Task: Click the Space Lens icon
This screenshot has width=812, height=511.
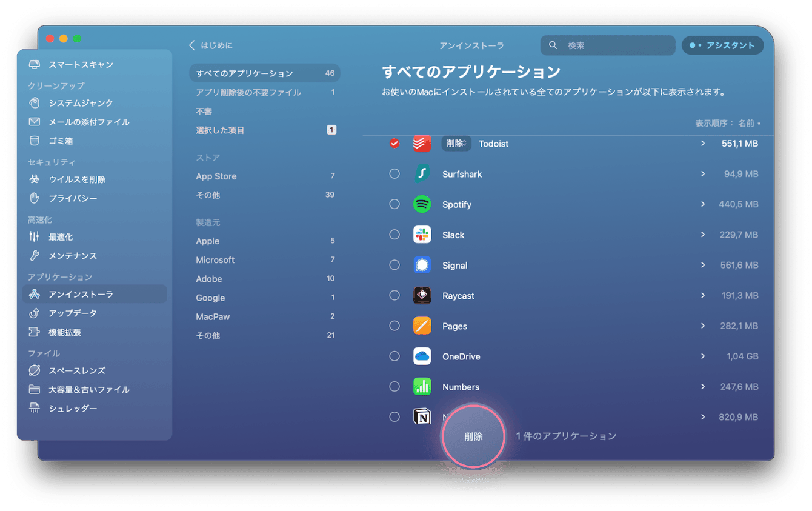Action: coord(35,370)
